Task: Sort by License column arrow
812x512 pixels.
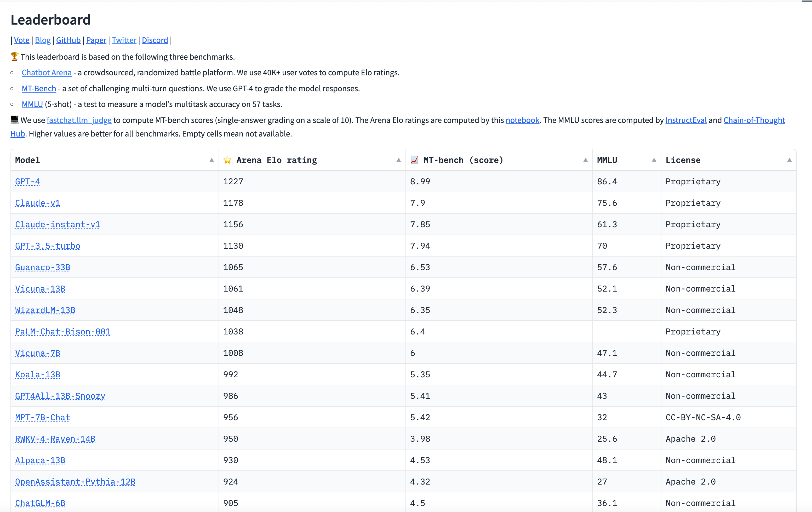Action: coord(790,160)
